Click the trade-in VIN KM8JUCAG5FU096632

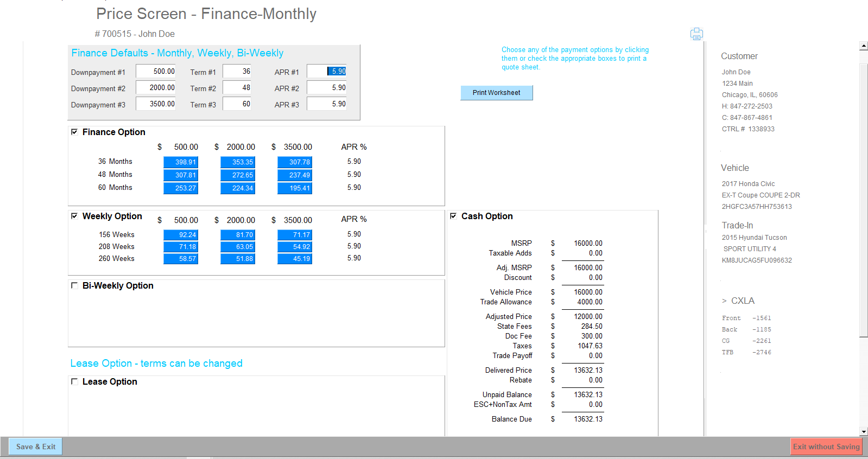(x=757, y=260)
